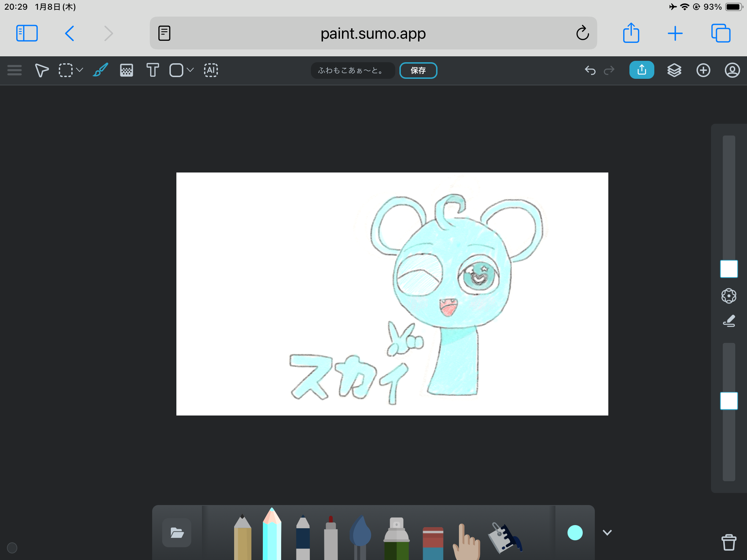This screenshot has width=747, height=560.
Task: Open the AI selection tool
Action: pos(211,70)
